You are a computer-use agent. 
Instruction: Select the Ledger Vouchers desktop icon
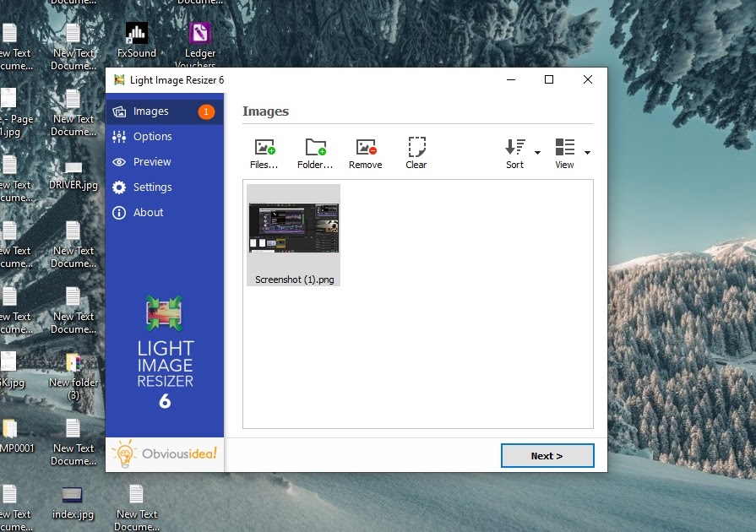(200, 45)
